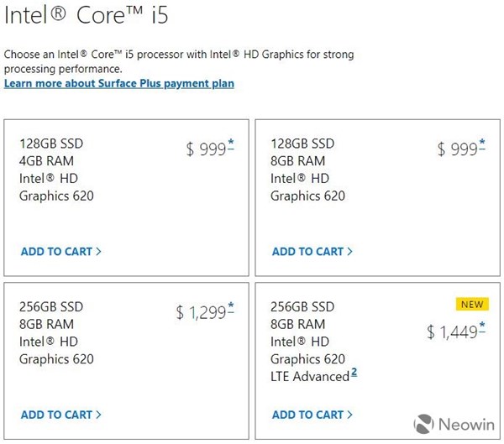The width and height of the screenshot is (504, 444).
Task: Click chevron arrow on 4GB RAM Add to Cart
Action: tap(98, 251)
